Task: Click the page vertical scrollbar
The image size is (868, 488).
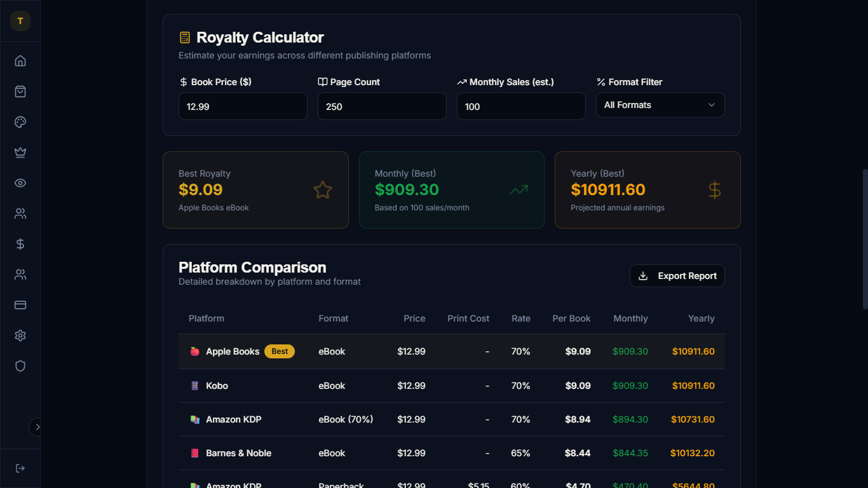Action: pos(864,254)
